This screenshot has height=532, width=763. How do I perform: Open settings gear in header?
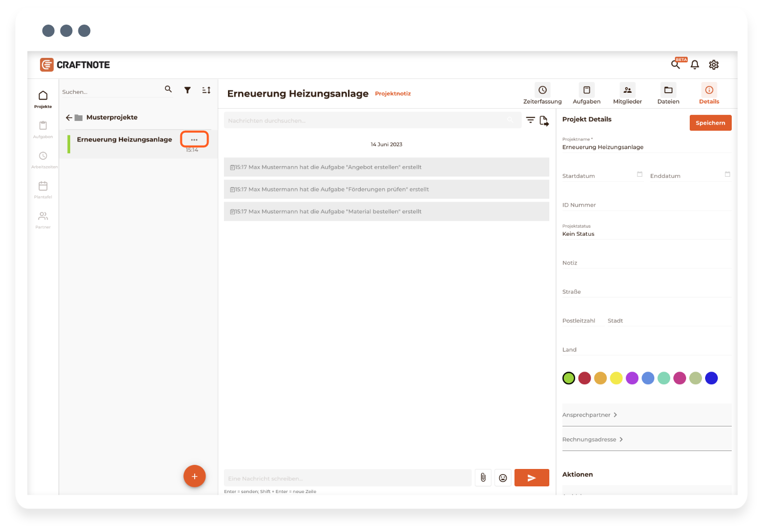point(713,65)
